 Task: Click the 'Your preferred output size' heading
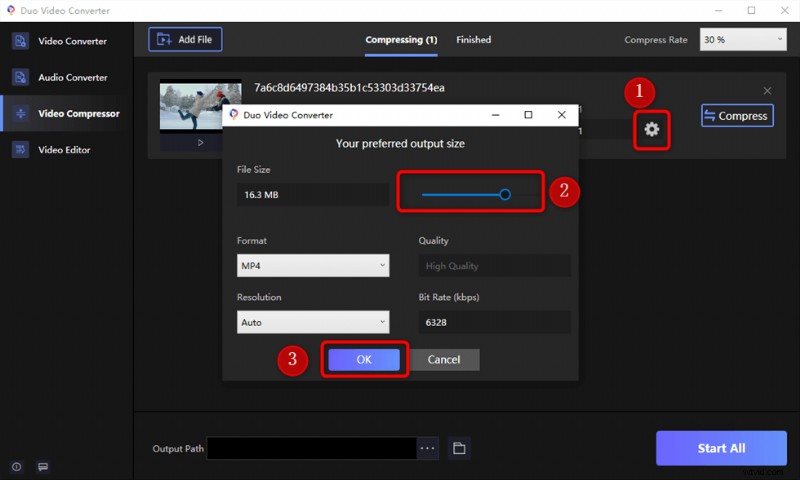[400, 144]
